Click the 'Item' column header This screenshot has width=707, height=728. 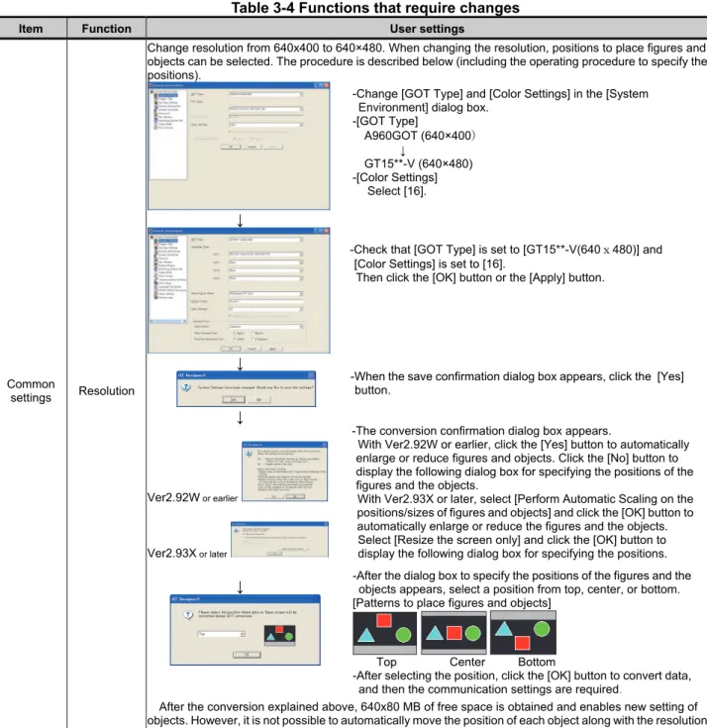click(x=31, y=29)
